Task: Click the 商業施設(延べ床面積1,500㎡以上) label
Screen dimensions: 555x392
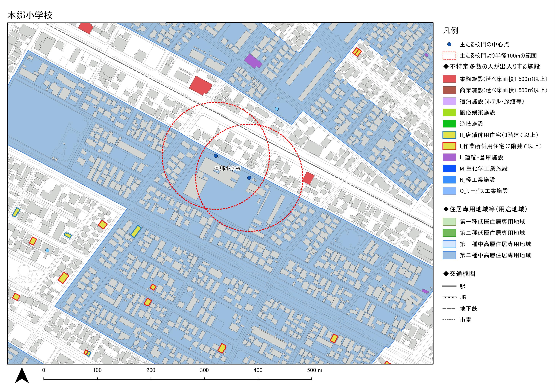Action: pyautogui.click(x=503, y=90)
